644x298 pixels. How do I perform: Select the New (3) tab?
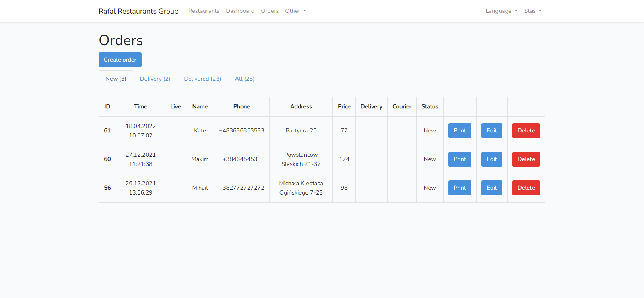pos(116,79)
